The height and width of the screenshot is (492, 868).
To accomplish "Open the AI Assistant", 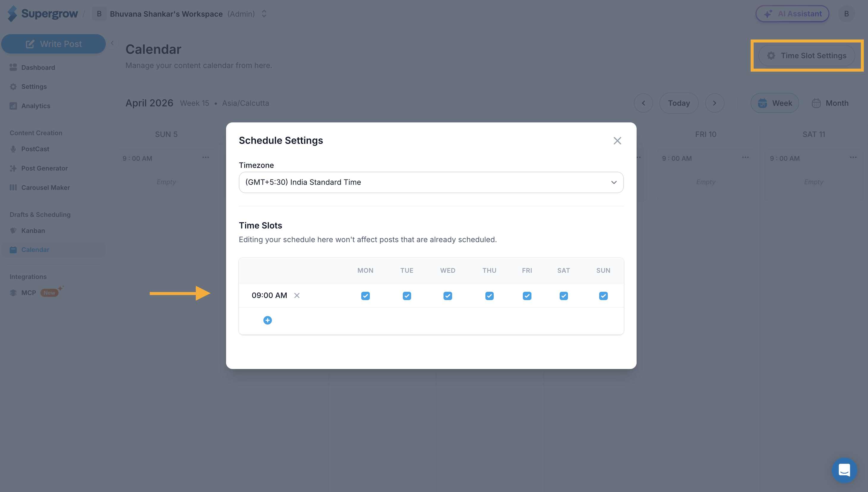I will (x=792, y=13).
